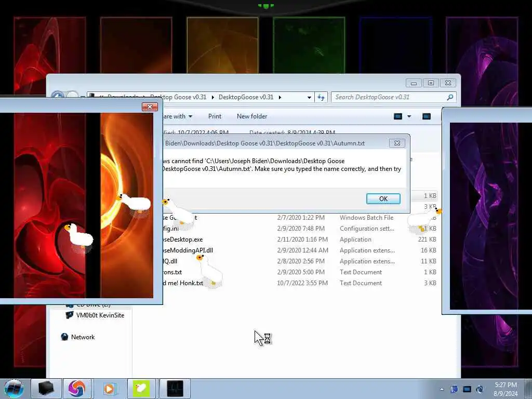The image size is (532, 399).
Task: Click Text Document type in the Honk.txt row
Action: tap(361, 283)
